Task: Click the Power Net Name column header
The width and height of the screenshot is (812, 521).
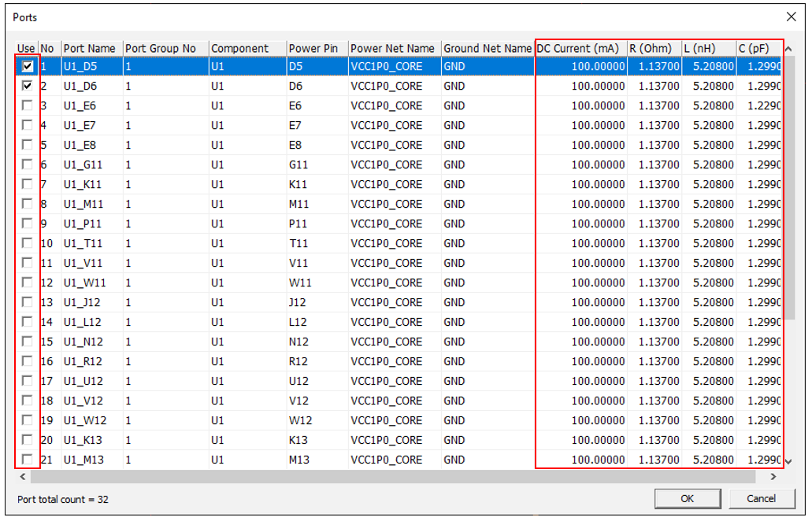Action: 394,49
